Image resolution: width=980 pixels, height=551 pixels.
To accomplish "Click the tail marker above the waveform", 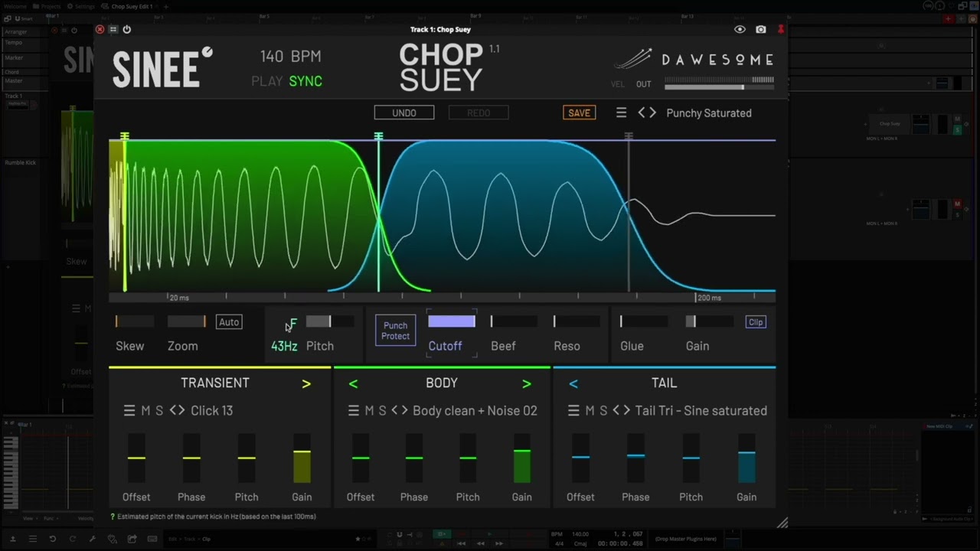I will tap(629, 136).
